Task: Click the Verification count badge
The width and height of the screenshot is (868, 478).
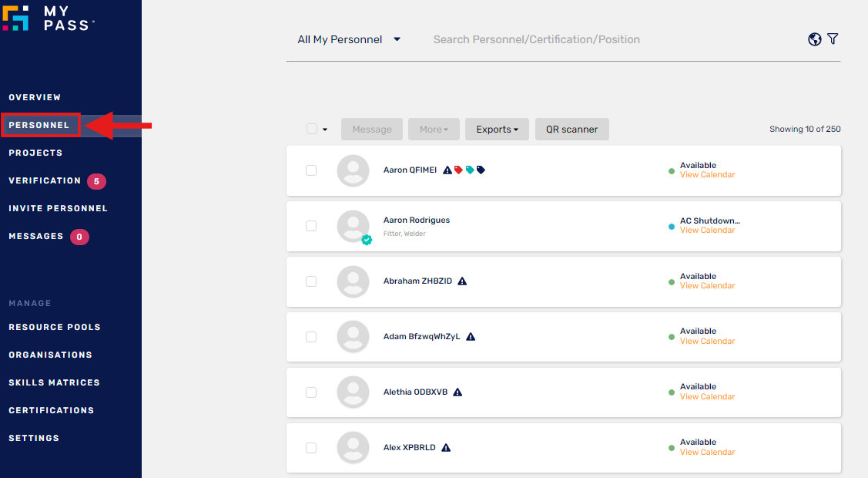Action: pyautogui.click(x=96, y=181)
